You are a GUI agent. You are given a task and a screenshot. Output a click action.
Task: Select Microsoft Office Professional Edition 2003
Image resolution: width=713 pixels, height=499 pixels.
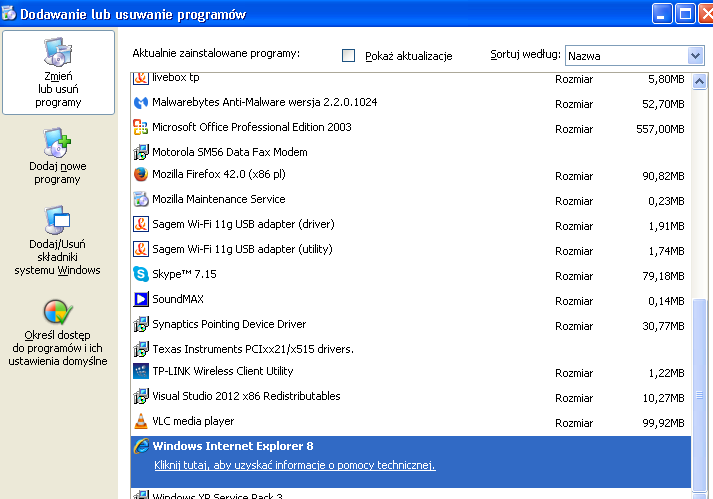click(411, 128)
